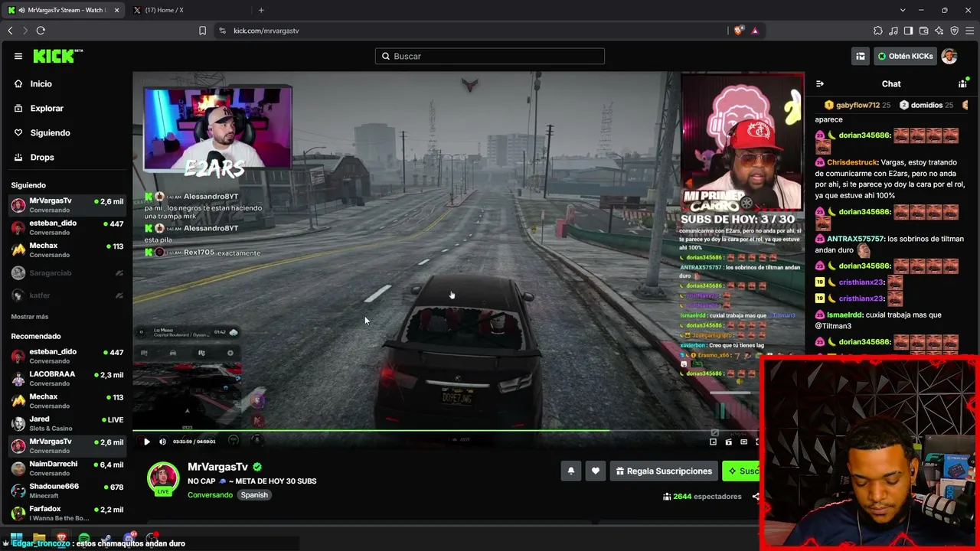Open recommended channel LACOBRAAA
The height and width of the screenshot is (551, 980).
pyautogui.click(x=67, y=378)
